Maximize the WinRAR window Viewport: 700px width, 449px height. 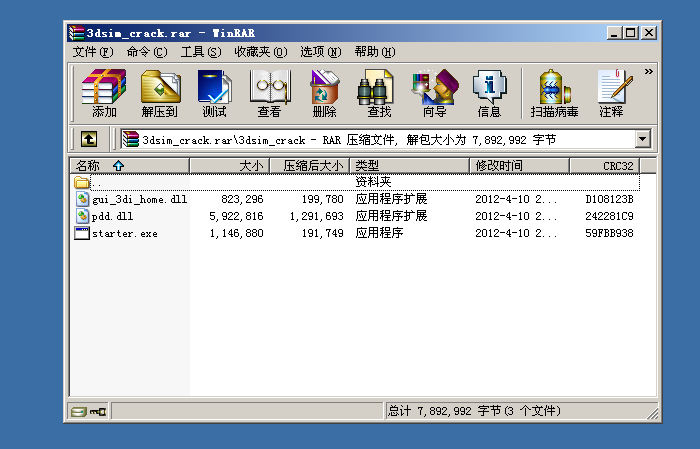[x=630, y=33]
